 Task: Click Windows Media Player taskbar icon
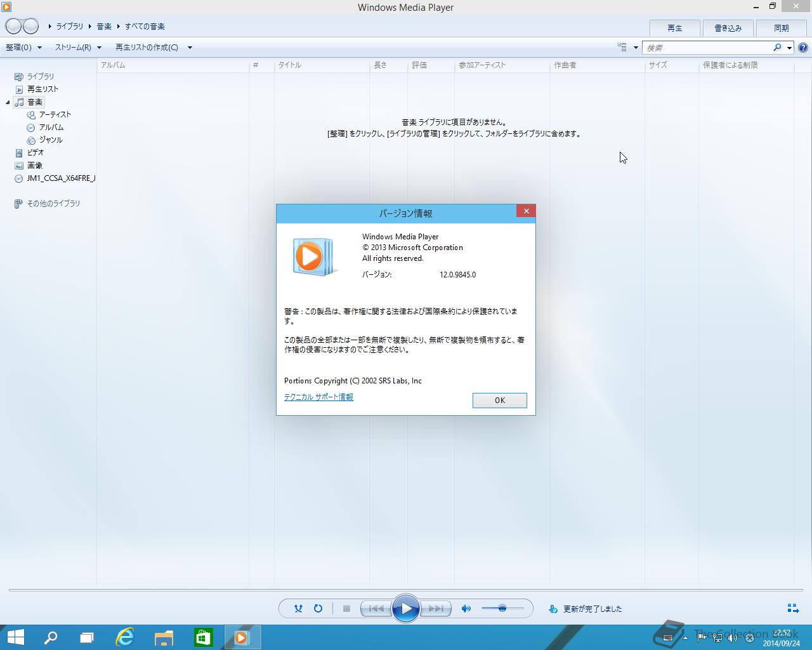[242, 637]
